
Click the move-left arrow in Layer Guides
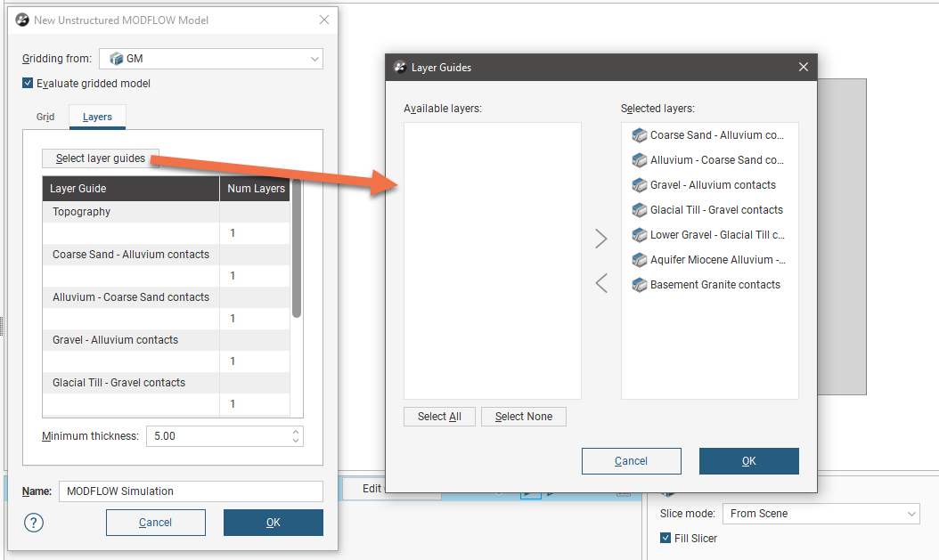(601, 283)
